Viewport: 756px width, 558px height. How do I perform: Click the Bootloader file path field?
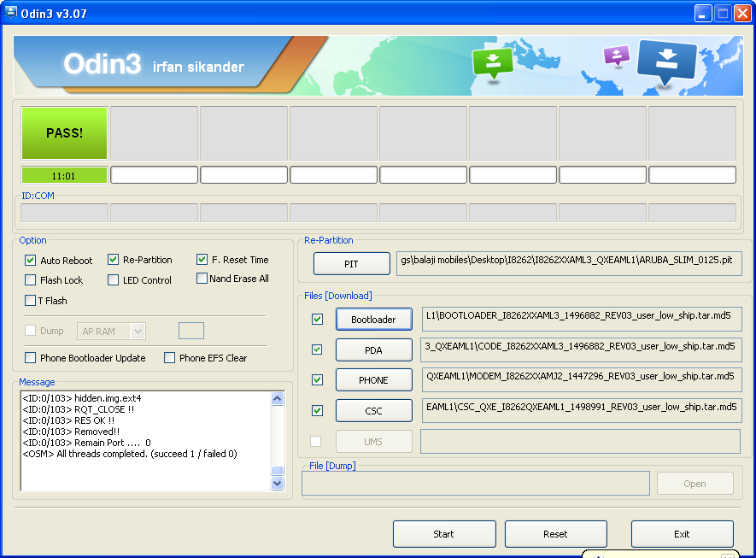pos(582,320)
